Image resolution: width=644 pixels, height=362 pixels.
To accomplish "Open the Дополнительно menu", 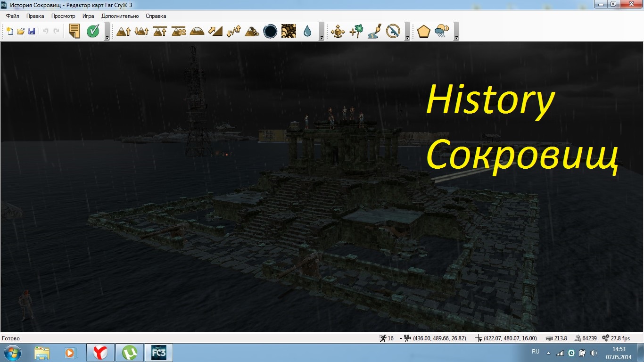I will coord(120,16).
